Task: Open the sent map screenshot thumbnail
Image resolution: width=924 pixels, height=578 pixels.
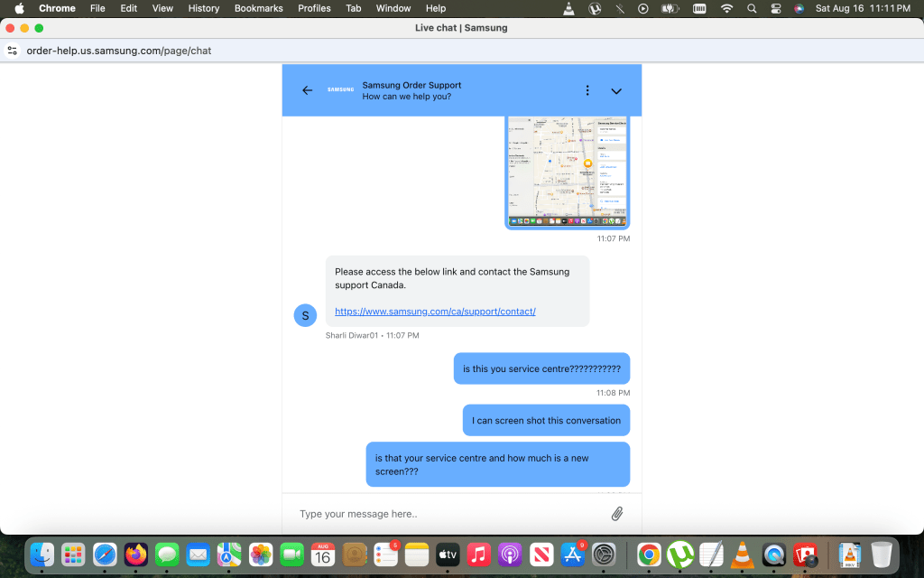Action: (x=567, y=172)
